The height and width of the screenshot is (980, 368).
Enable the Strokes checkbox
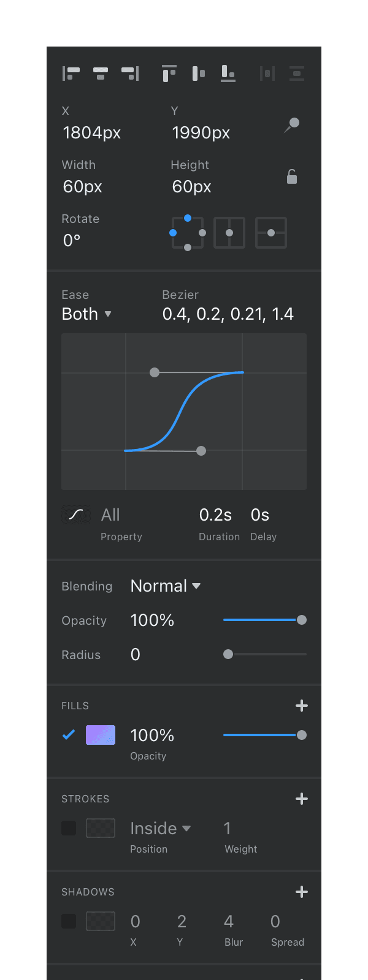69,828
